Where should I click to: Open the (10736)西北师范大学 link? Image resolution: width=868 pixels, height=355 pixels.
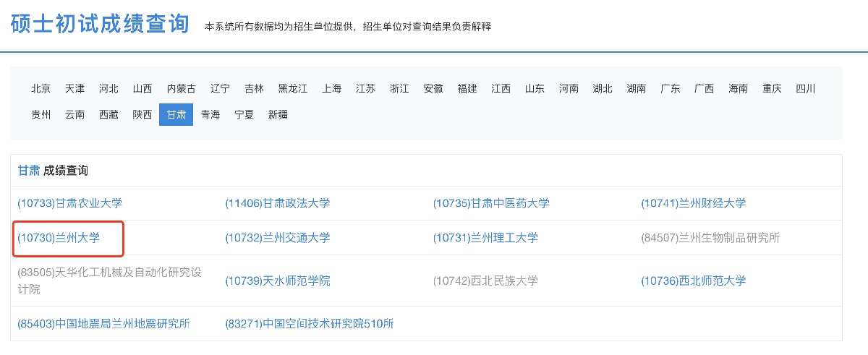693,281
